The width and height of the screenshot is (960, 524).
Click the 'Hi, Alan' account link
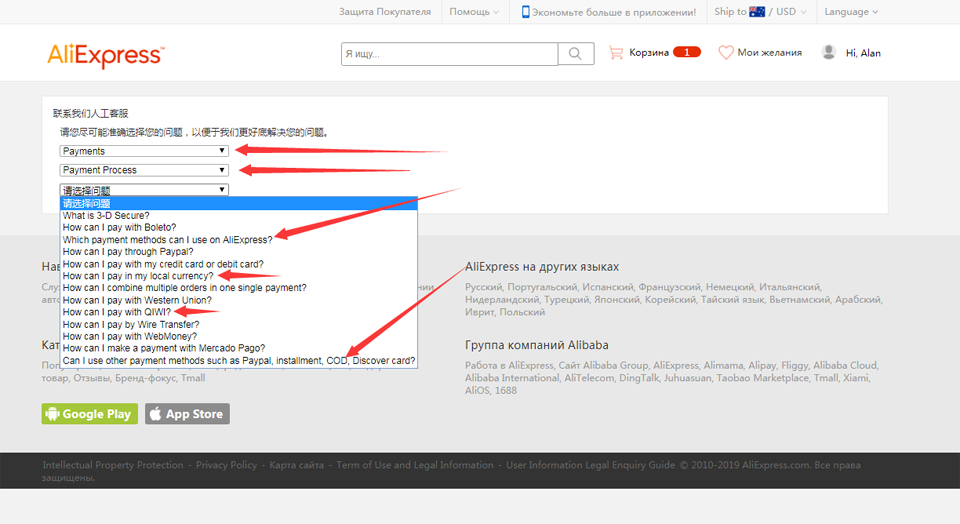coord(863,53)
